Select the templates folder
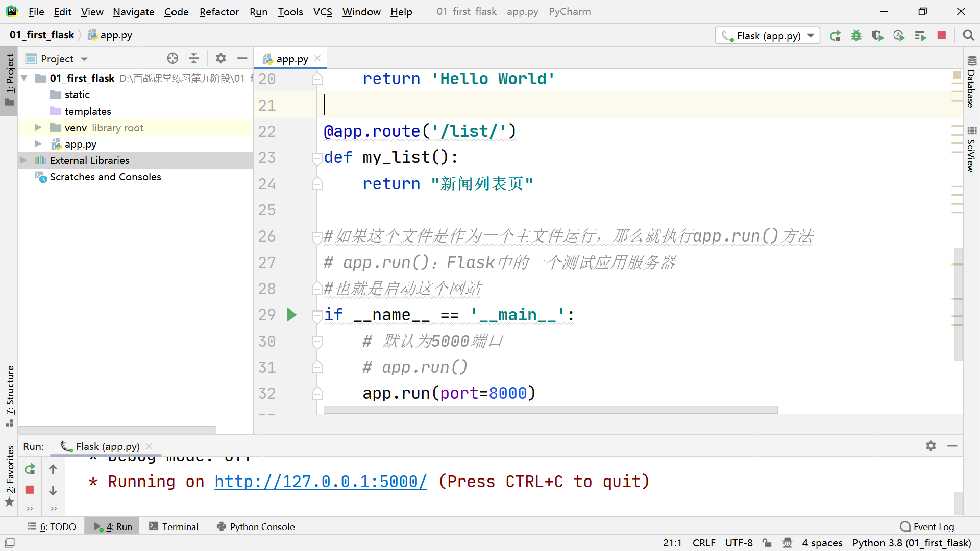The image size is (980, 551). (88, 111)
